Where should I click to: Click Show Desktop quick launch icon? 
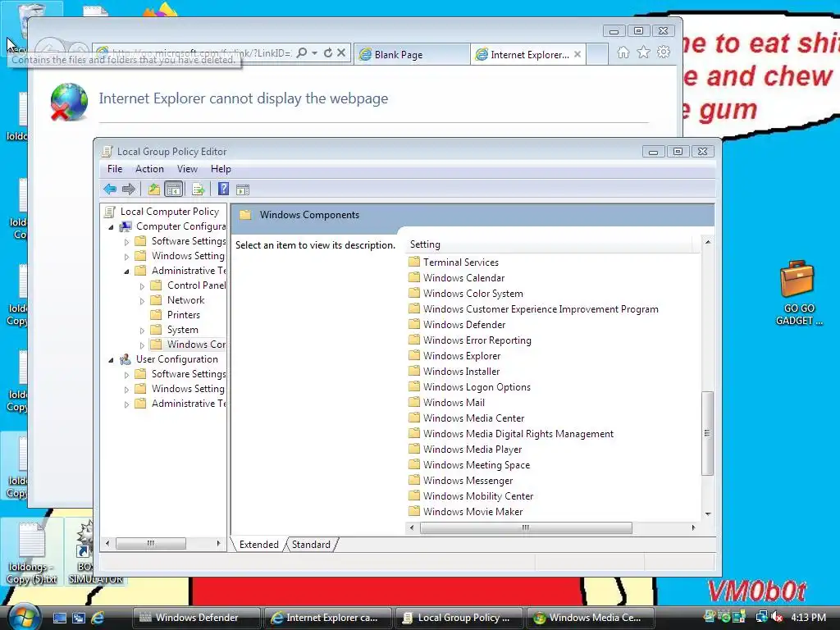point(59,618)
